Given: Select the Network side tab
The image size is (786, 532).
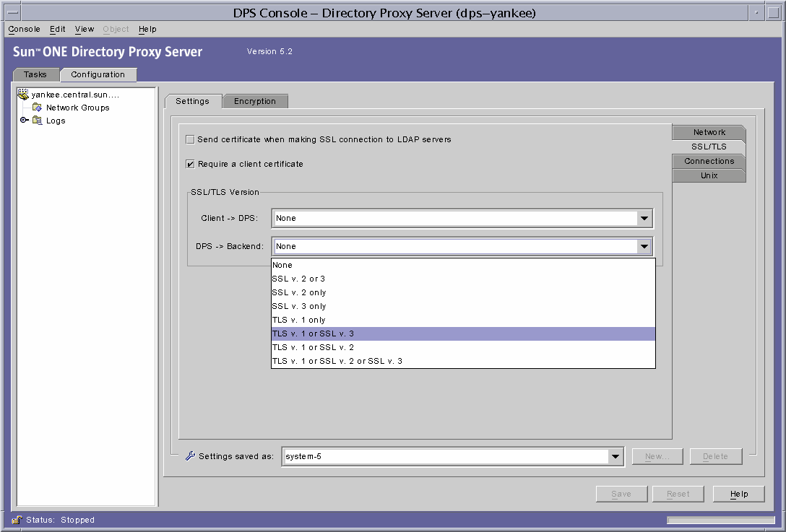Looking at the screenshot, I should (x=709, y=132).
